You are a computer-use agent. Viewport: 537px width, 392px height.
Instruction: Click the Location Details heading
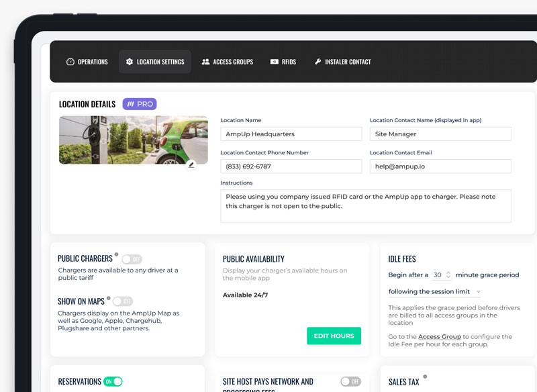pos(87,104)
